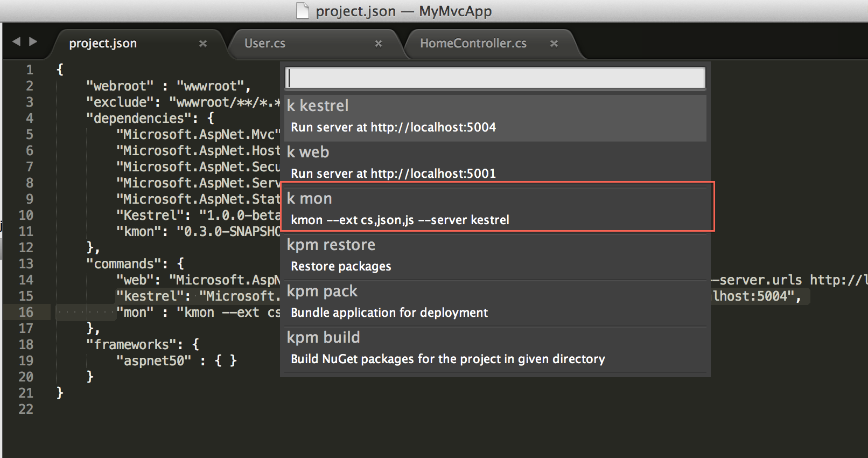Click the next tab arrow

click(x=33, y=41)
